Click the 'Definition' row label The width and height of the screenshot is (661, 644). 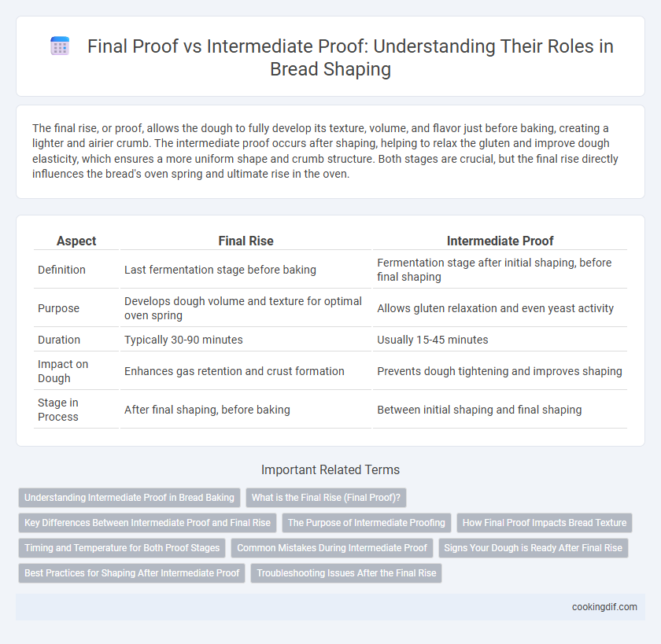[61, 270]
